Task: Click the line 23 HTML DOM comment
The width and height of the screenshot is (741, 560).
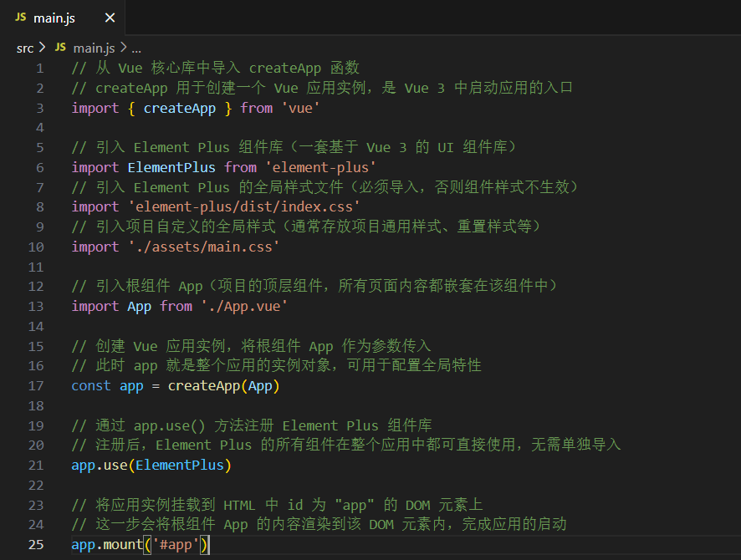Action: 277,505
